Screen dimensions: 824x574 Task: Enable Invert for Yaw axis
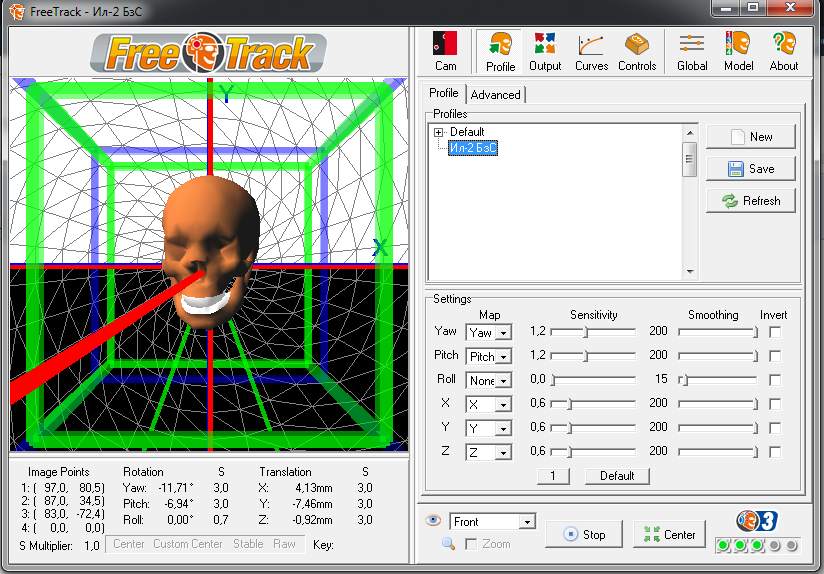click(x=775, y=332)
